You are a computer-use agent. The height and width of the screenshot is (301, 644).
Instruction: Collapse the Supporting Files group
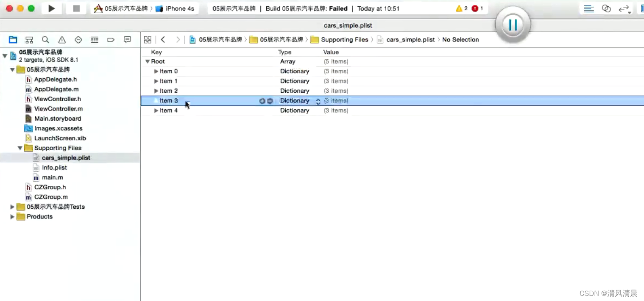[x=20, y=148]
